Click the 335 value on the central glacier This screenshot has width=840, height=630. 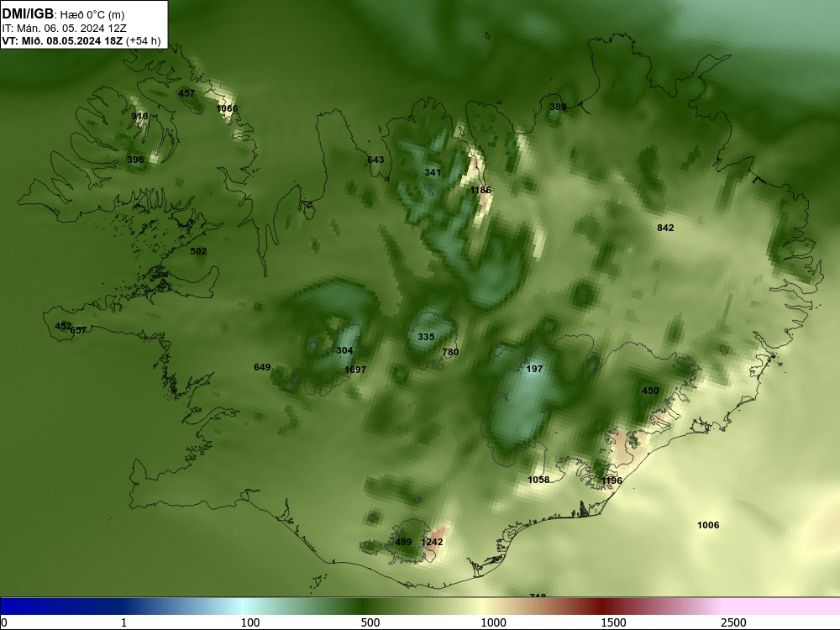(x=426, y=337)
